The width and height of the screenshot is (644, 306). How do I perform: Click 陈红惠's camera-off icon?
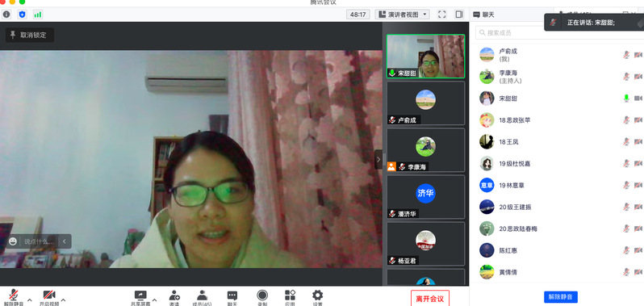638,250
